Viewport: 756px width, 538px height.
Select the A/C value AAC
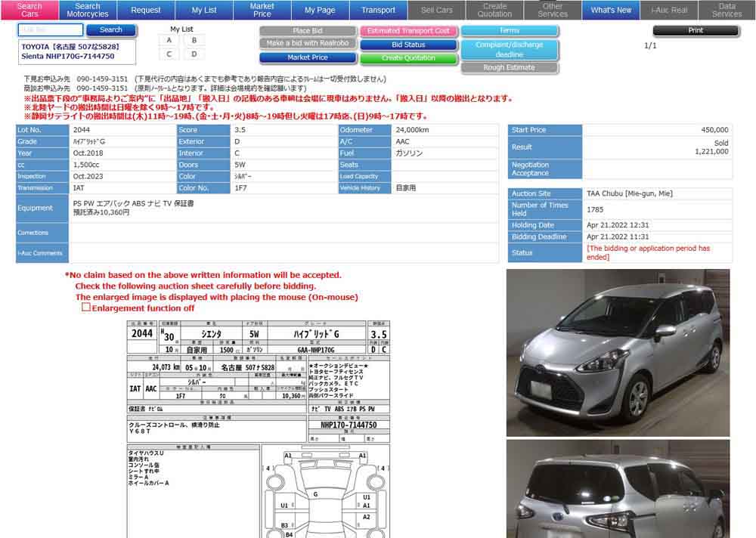coord(403,142)
